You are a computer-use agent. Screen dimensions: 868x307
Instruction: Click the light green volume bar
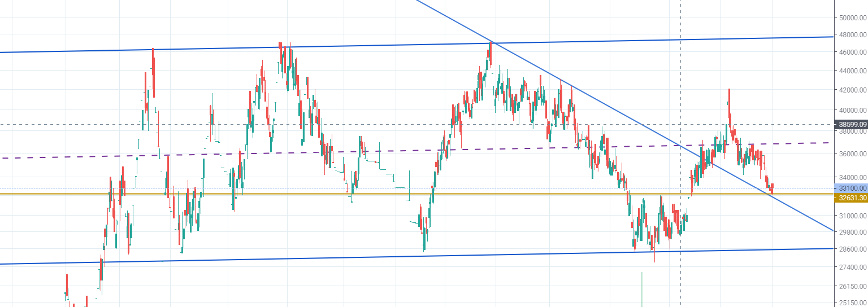click(x=641, y=290)
